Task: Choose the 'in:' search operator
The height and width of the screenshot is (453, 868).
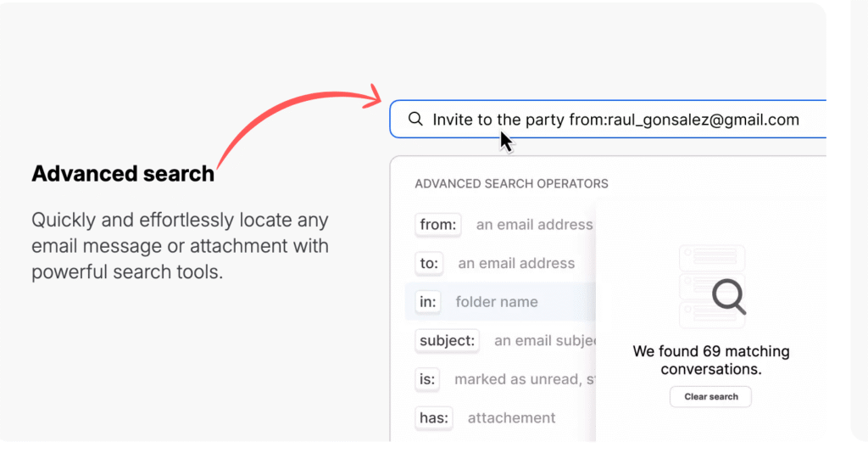Action: (x=427, y=302)
